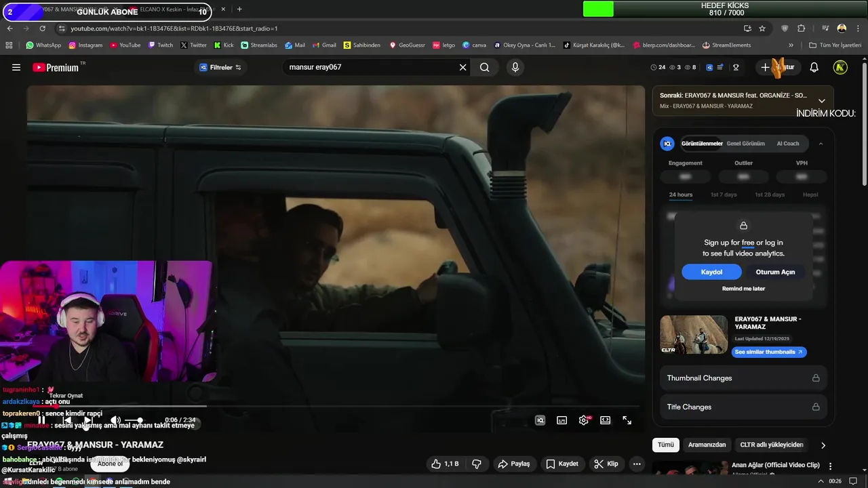Bookmark this page with the star
Image resolution: width=868 pixels, height=488 pixels.
click(762, 28)
